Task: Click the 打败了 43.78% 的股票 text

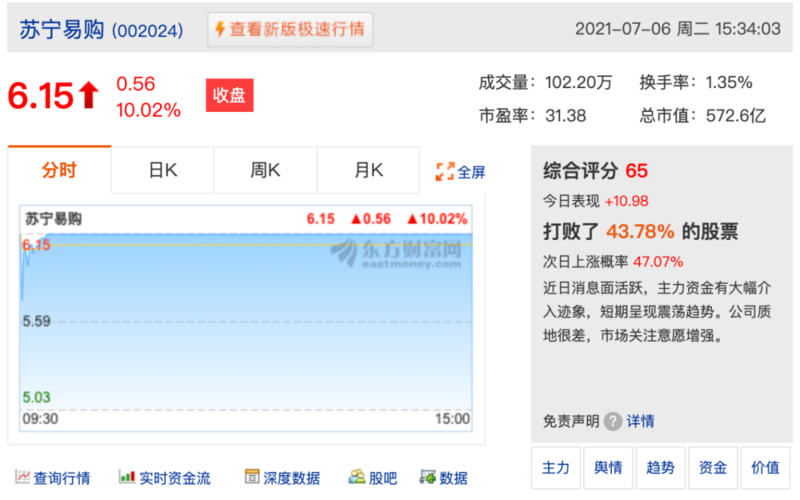Action: click(x=640, y=232)
